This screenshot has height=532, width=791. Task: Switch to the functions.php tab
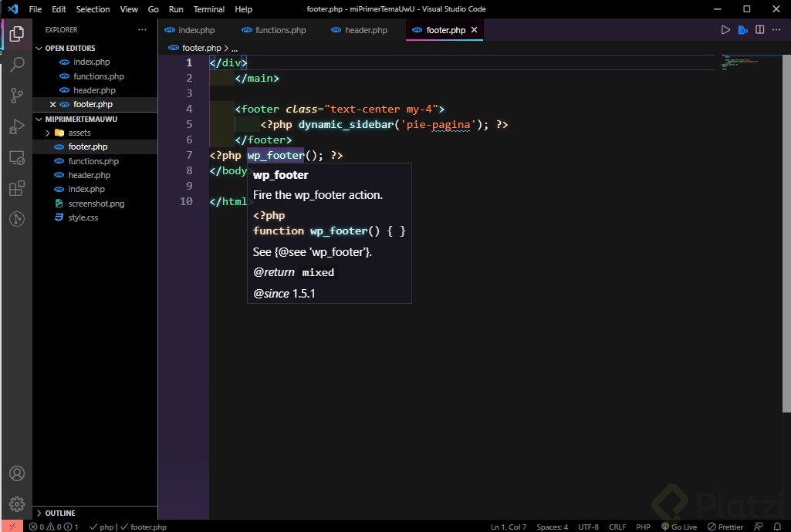[280, 30]
